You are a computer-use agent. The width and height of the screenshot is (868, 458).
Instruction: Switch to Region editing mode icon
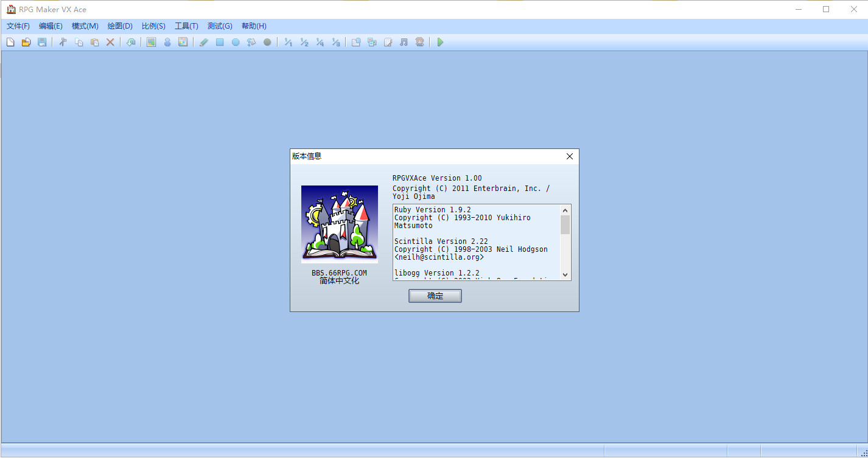(183, 42)
